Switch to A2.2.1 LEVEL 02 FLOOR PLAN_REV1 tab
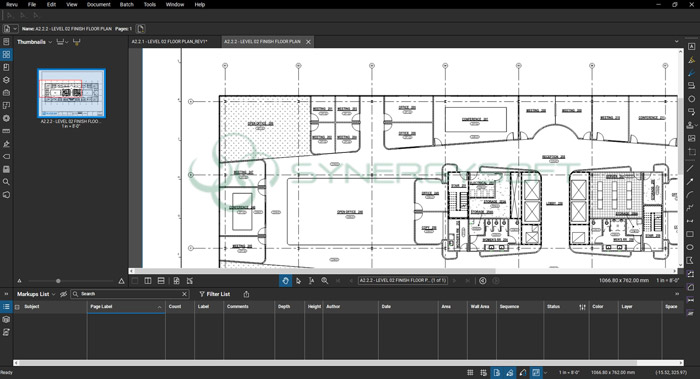Image resolution: width=700 pixels, height=379 pixels. pyautogui.click(x=170, y=42)
